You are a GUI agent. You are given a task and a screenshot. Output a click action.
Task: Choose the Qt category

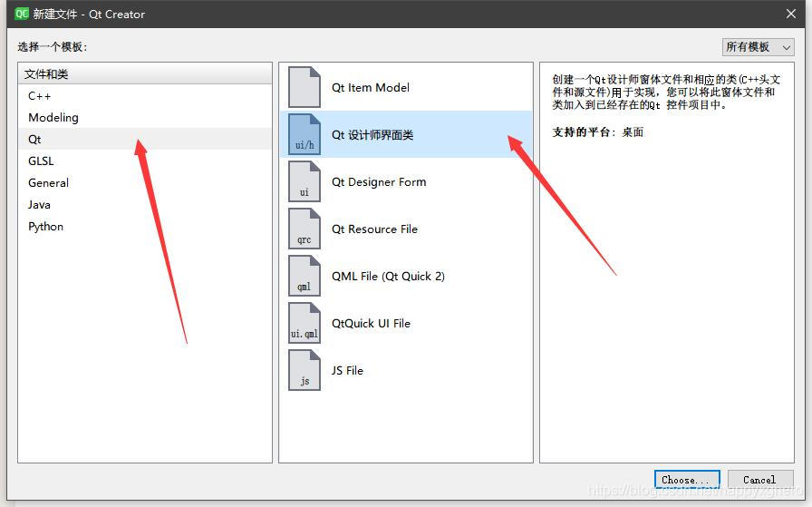coord(145,140)
